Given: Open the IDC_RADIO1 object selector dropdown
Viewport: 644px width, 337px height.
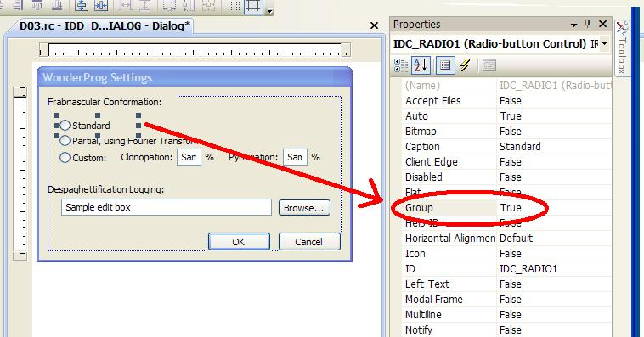Looking at the screenshot, I should pyautogui.click(x=605, y=43).
